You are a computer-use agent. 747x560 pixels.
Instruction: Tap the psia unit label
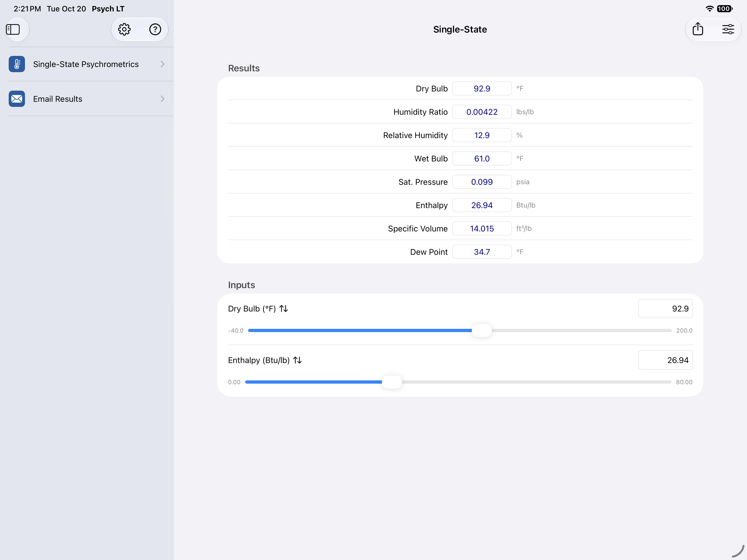point(523,182)
